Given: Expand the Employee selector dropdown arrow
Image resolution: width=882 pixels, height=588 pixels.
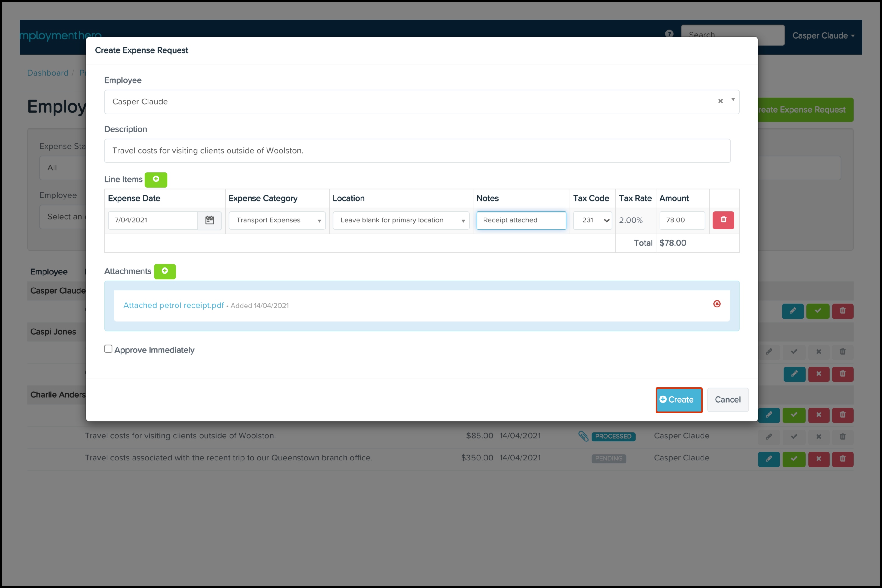Looking at the screenshot, I should 733,99.
